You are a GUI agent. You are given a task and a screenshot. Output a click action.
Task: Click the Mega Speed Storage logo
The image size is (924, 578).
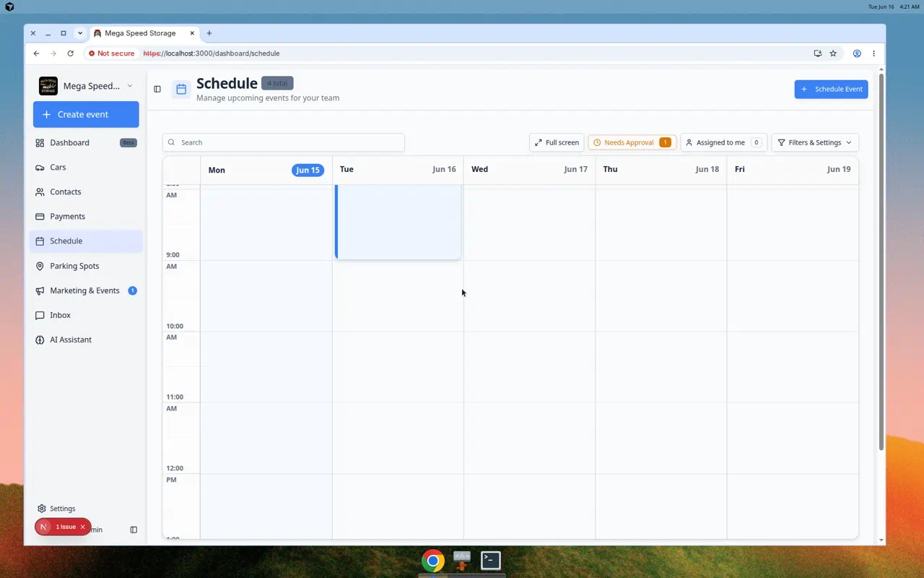pyautogui.click(x=48, y=86)
